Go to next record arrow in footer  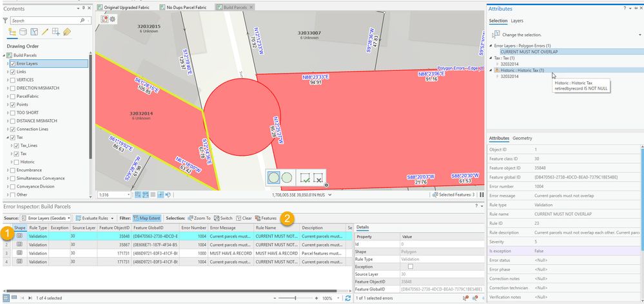point(30,298)
